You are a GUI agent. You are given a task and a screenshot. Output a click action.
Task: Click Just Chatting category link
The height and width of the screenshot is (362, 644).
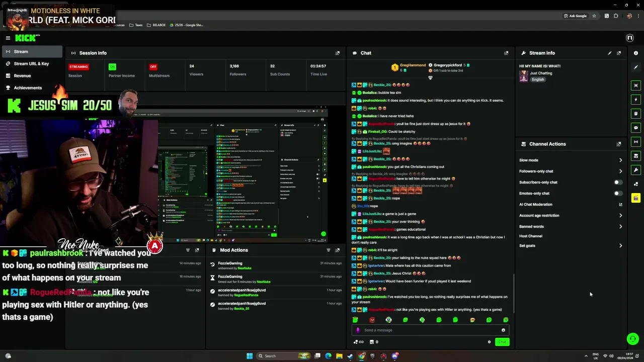tap(541, 73)
